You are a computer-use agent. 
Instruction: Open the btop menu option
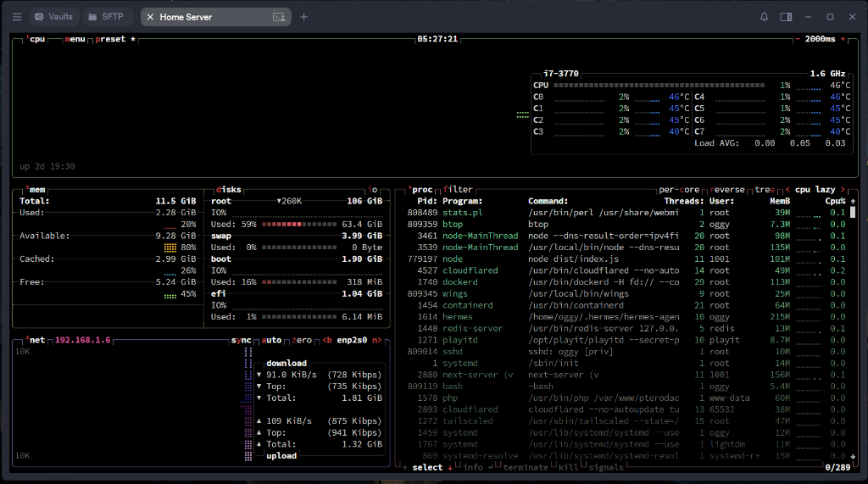click(75, 39)
